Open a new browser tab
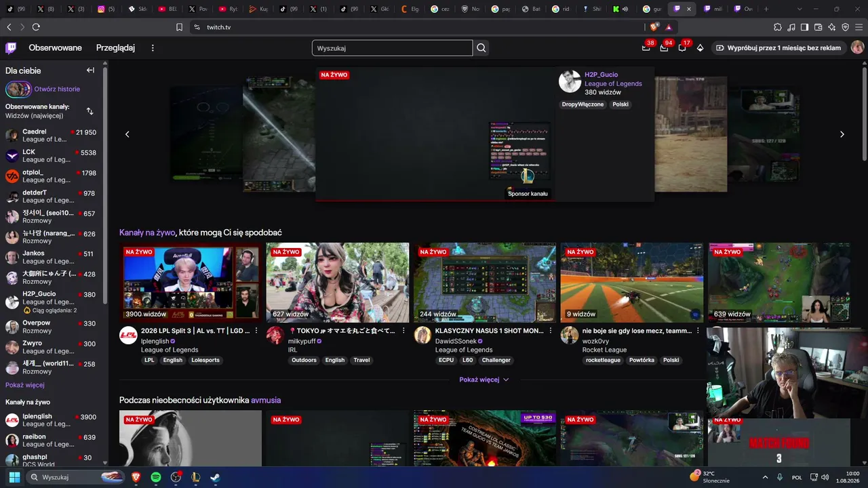 tap(766, 9)
